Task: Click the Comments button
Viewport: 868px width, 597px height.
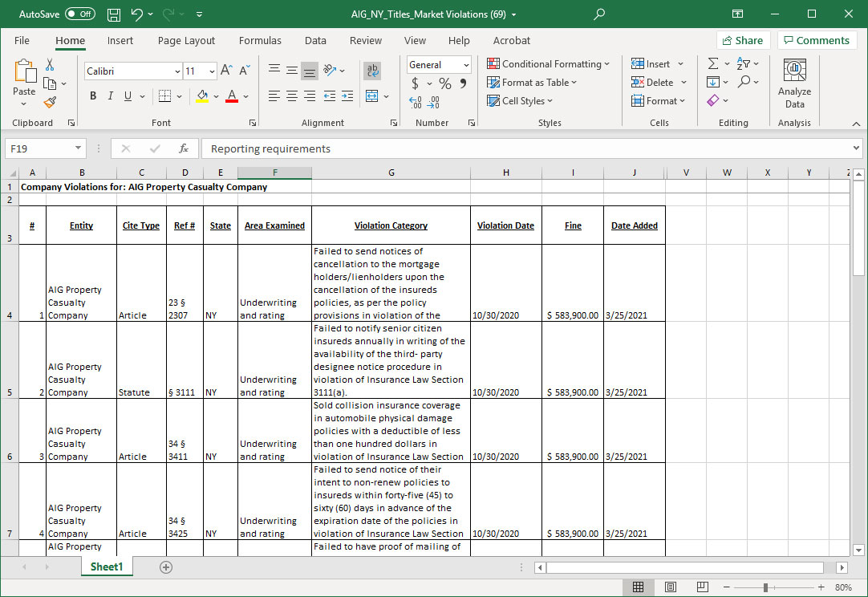Action: [817, 40]
